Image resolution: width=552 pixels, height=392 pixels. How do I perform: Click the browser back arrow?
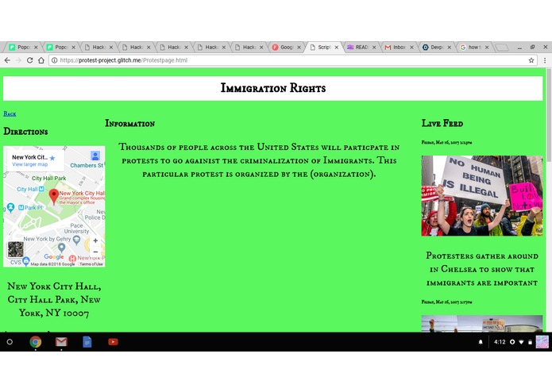[7, 60]
